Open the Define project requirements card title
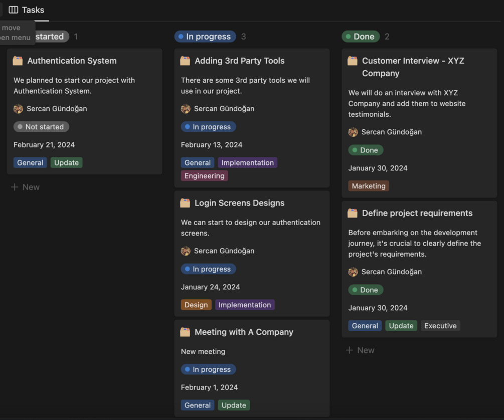Screen dimensions: 504x420 [x=417, y=213]
